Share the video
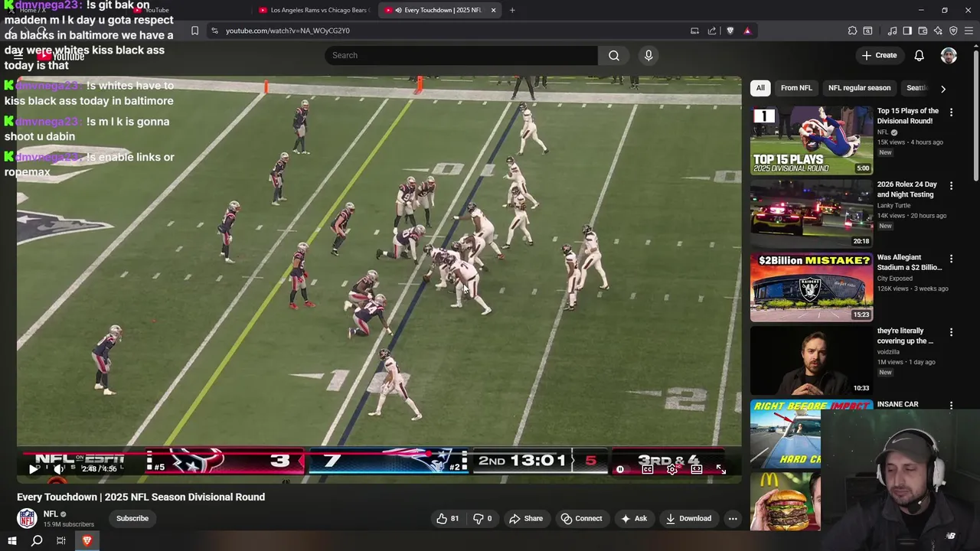The width and height of the screenshot is (980, 551). (526, 518)
